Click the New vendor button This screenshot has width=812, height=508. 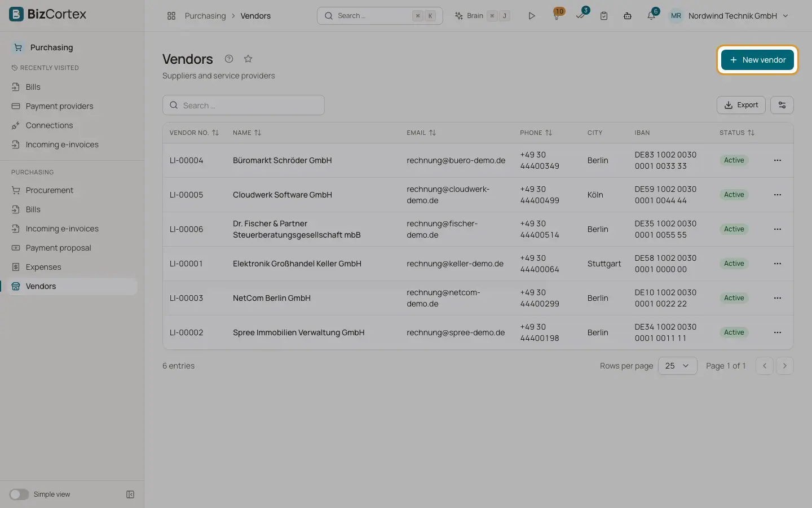757,60
